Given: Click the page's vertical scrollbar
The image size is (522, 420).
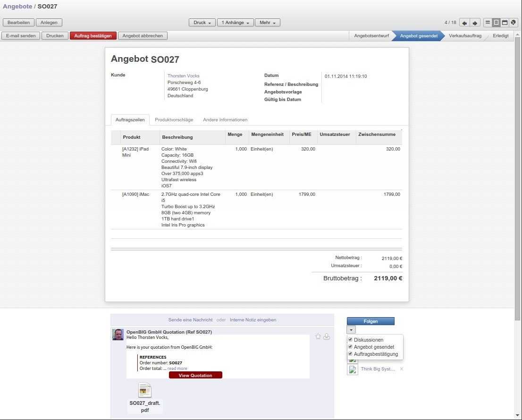Looking at the screenshot, I should (518, 189).
